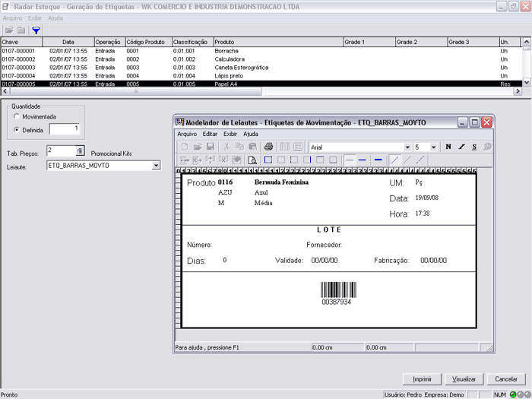Select the Movimentada radio option
Screen dimensions: 532x399
coord(17,117)
